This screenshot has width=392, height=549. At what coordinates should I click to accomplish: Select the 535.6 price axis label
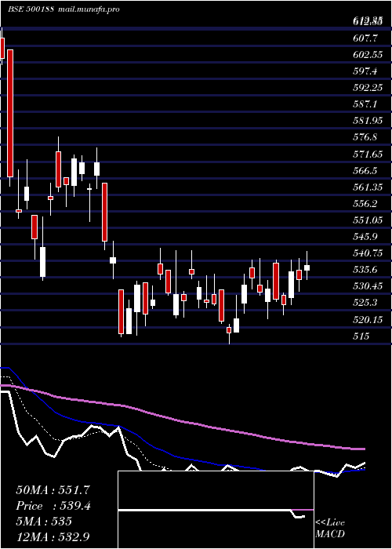tap(366, 270)
